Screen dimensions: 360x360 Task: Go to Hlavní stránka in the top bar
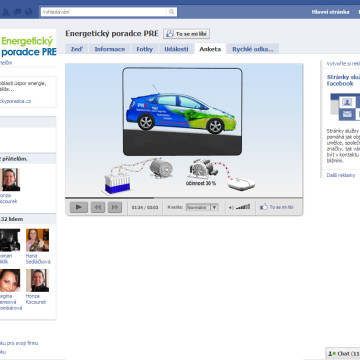point(330,12)
